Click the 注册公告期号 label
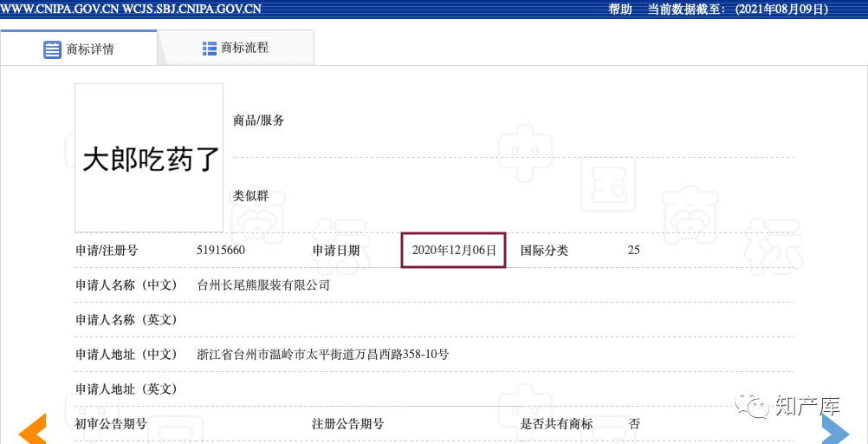This screenshot has width=868, height=444. 347,424
